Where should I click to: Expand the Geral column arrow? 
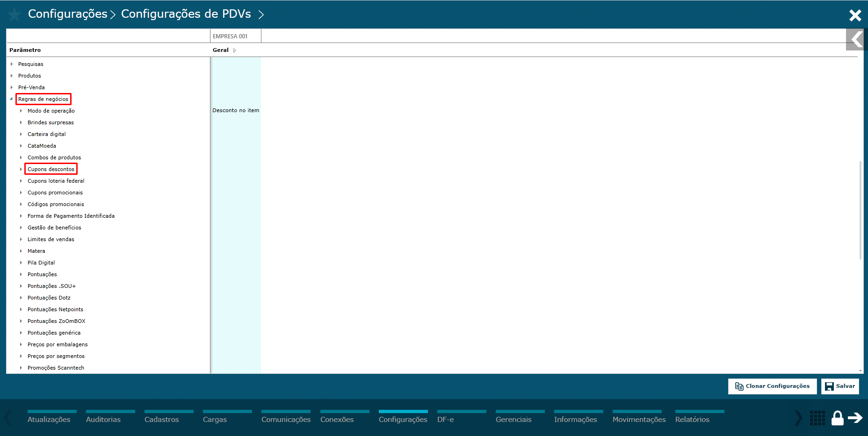(x=235, y=50)
